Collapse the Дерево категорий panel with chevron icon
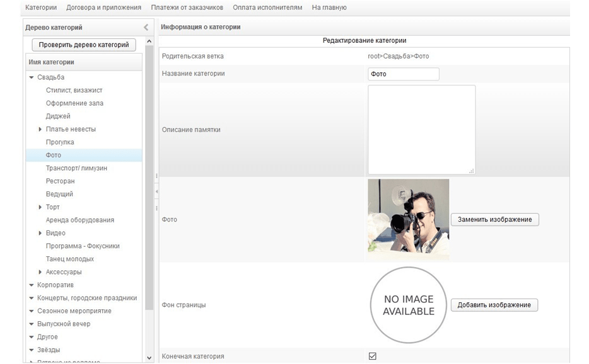The image size is (589, 364). coord(146,28)
